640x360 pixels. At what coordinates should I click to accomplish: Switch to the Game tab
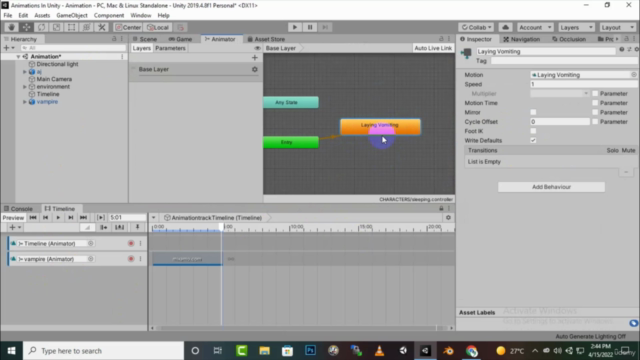tap(180, 39)
